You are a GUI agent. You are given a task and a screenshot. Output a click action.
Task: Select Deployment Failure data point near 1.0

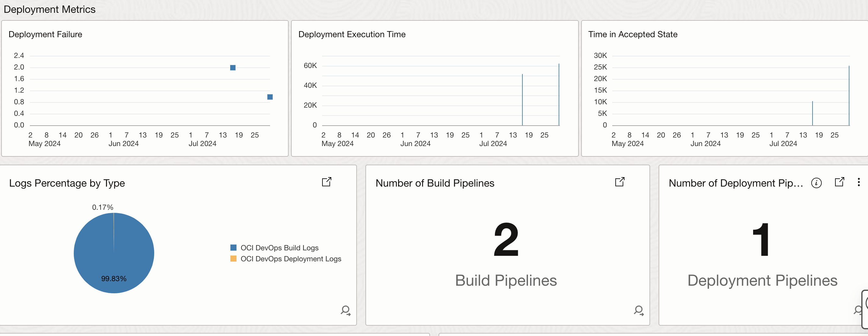click(x=270, y=97)
